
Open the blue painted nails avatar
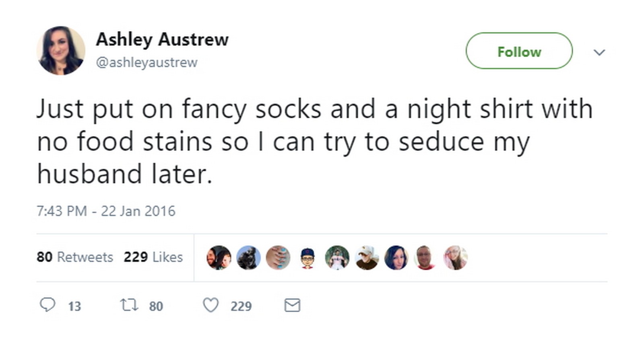pos(278,257)
